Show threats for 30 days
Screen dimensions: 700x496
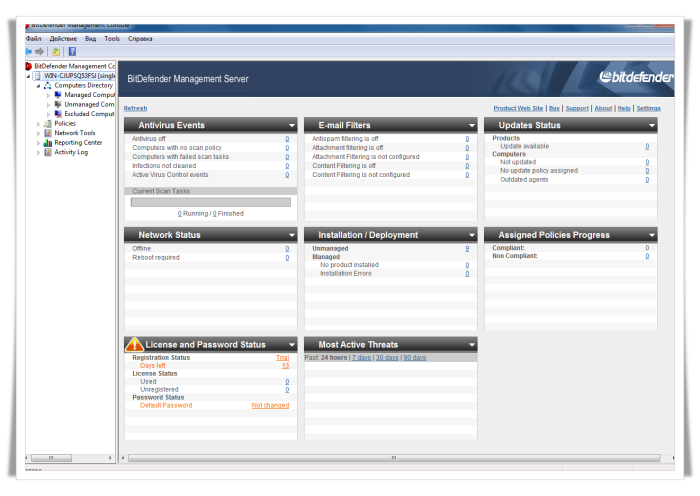coord(387,358)
